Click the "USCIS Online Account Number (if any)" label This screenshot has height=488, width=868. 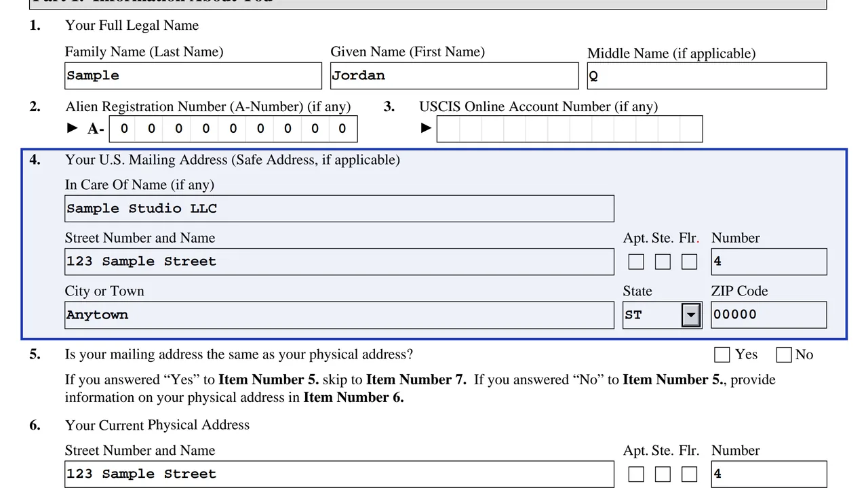(x=538, y=107)
